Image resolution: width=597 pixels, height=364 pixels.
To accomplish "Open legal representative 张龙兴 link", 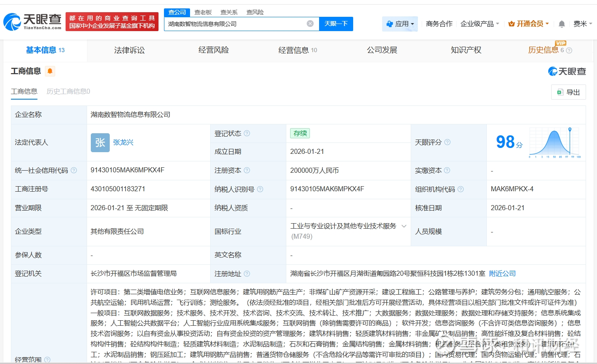I will point(123,142).
